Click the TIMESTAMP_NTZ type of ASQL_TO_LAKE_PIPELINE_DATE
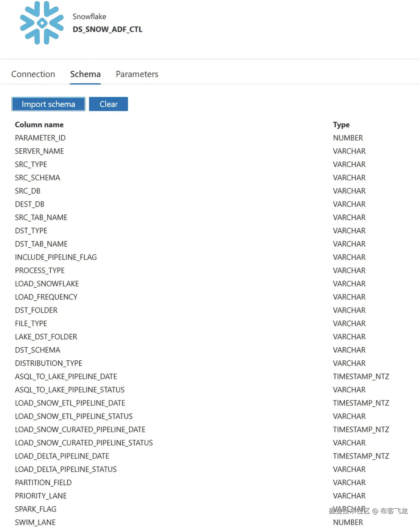The height and width of the screenshot is (527, 420). pos(361,376)
